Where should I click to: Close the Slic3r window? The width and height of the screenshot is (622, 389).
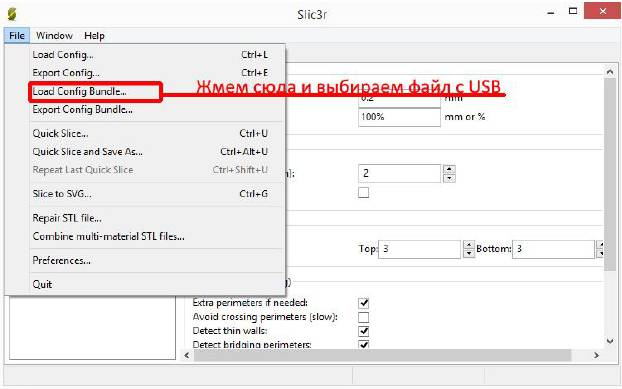(x=603, y=11)
